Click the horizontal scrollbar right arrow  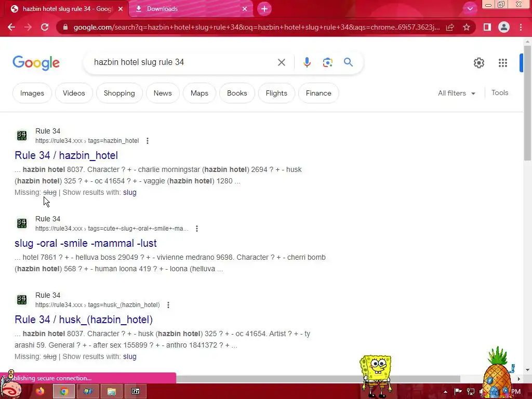point(518,379)
